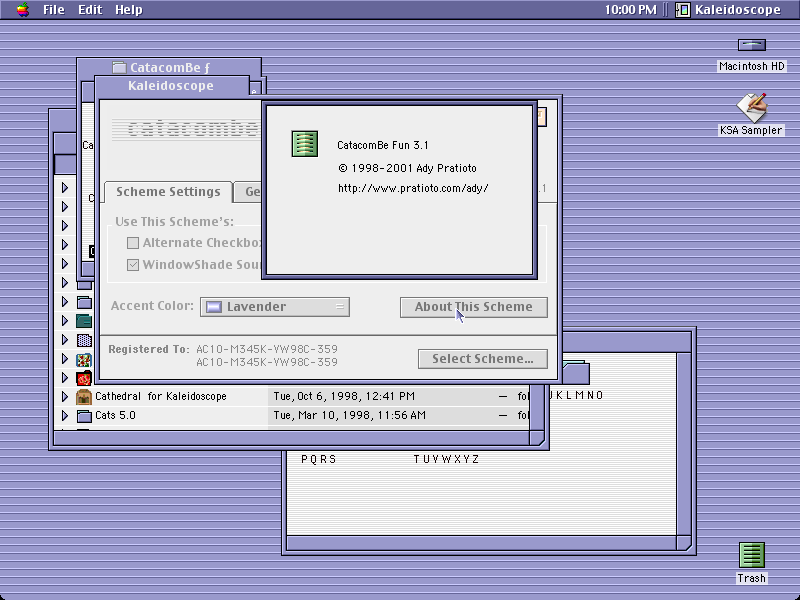Open the Help menu
This screenshot has height=600, width=800.
pos(129,10)
